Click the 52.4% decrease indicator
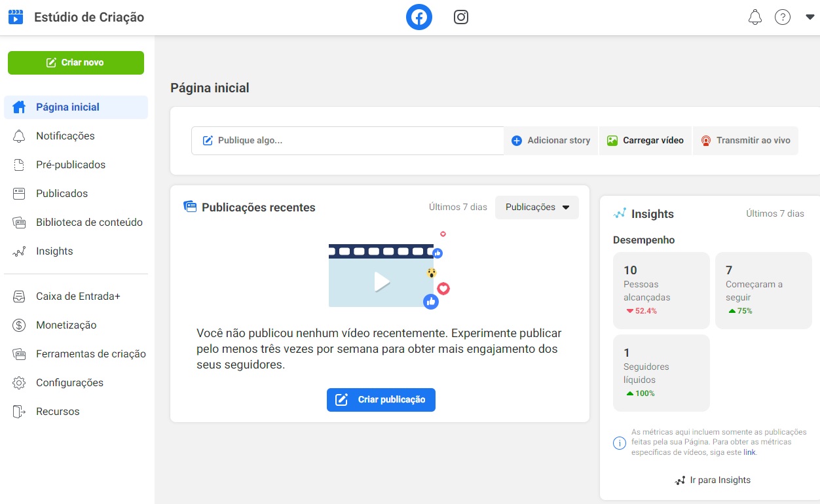Viewport: 820px width, 504px height. pyautogui.click(x=641, y=311)
